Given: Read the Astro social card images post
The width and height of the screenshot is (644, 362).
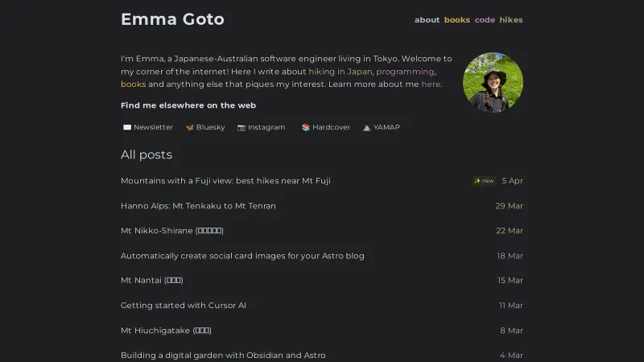Looking at the screenshot, I should pyautogui.click(x=242, y=256).
